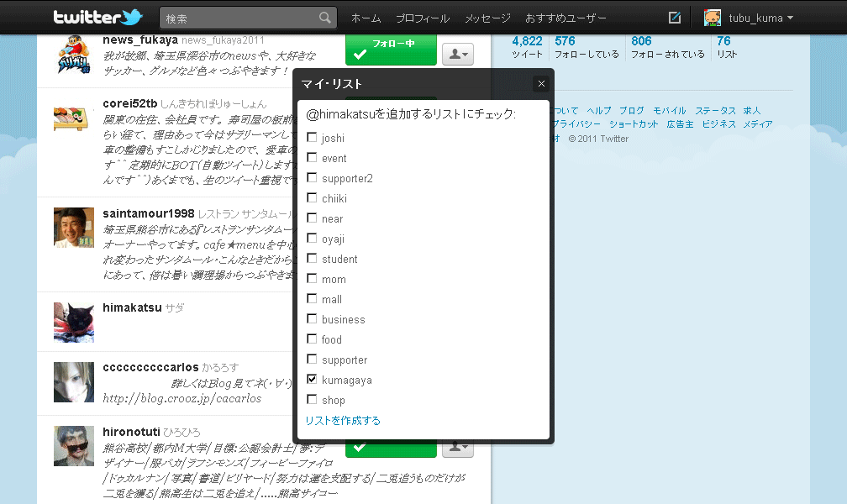Viewport: 847px width, 504px height.
Task: Click the フォロー中 button for news_fukaya
Action: (x=391, y=50)
